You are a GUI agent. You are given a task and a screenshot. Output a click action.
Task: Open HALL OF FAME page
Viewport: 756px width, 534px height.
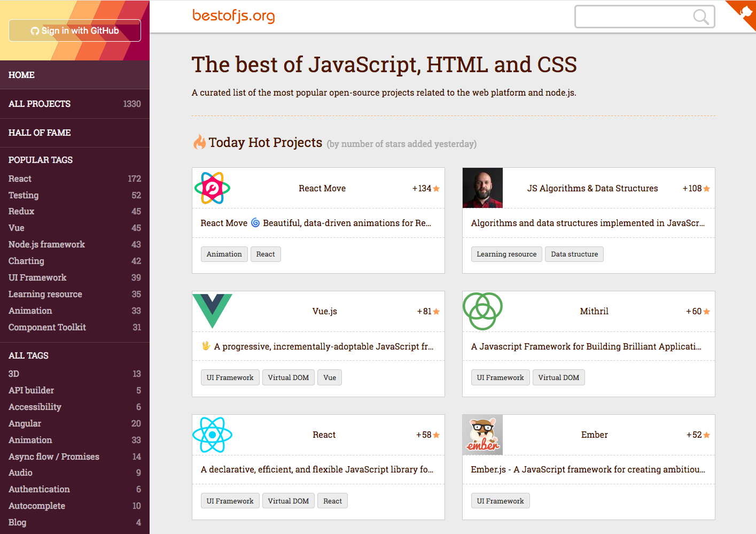tap(75, 133)
